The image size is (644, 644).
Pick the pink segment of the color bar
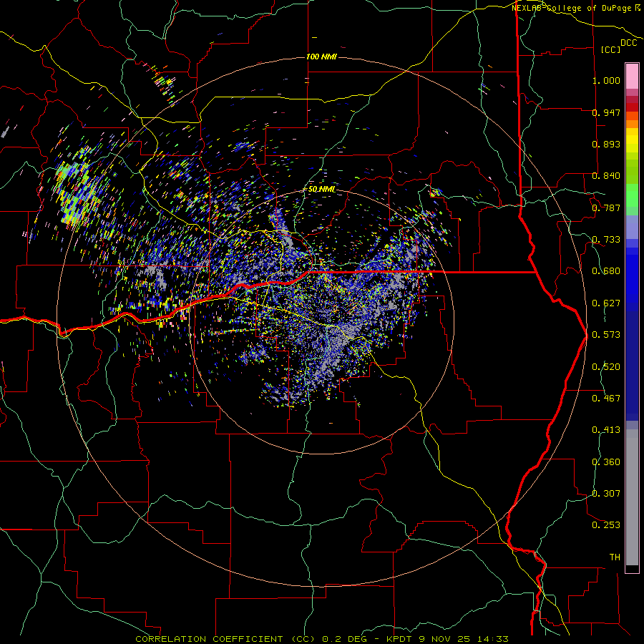[632, 76]
